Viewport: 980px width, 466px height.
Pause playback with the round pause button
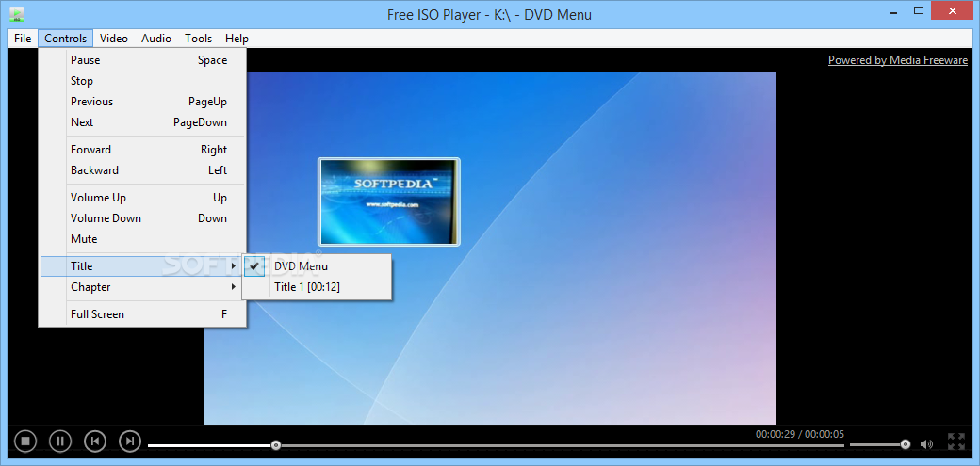pyautogui.click(x=60, y=441)
